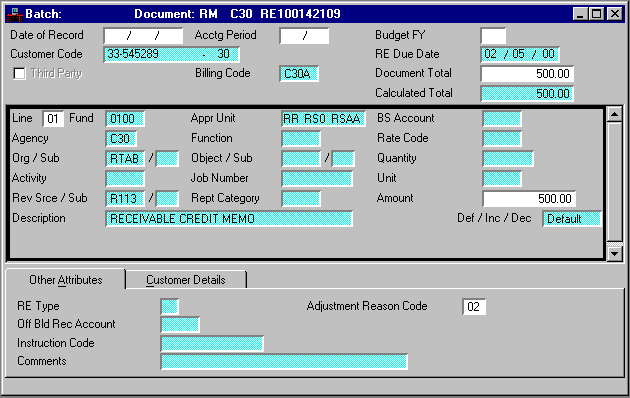This screenshot has width=630, height=398.
Task: Click the BS Account field
Action: [x=502, y=119]
